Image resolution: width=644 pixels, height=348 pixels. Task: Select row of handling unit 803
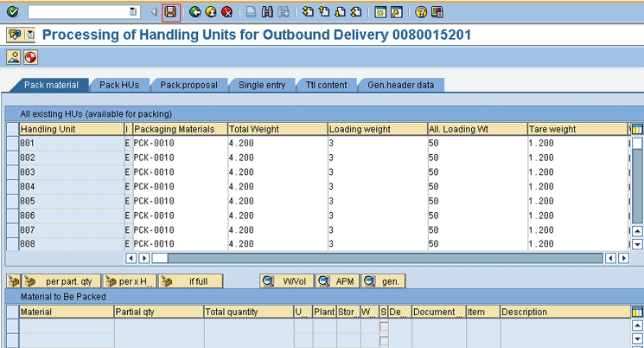(x=12, y=172)
